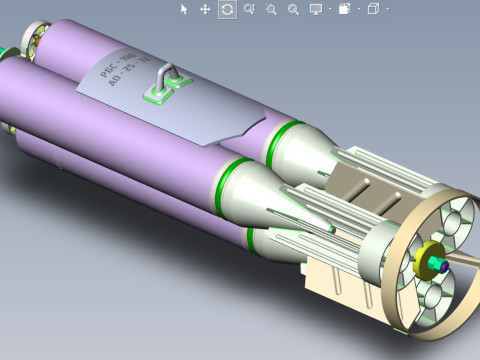
Task: Click the zoom to fit magnifier
Action: tap(293, 9)
